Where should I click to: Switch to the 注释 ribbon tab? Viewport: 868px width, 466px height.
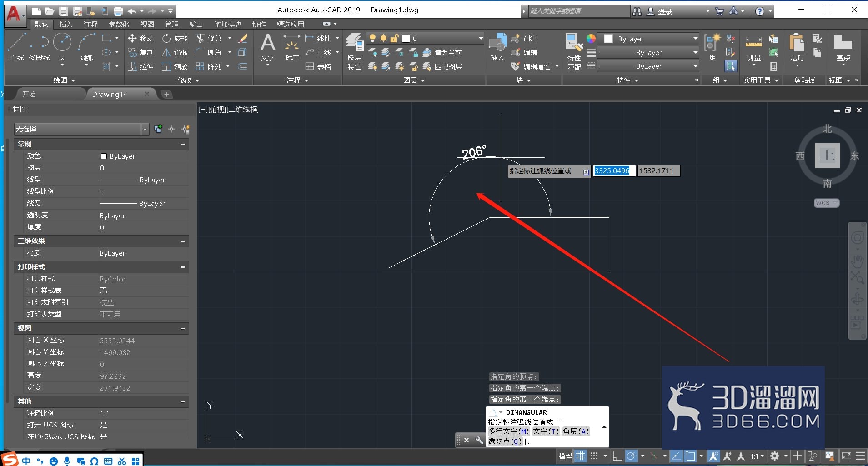90,24
